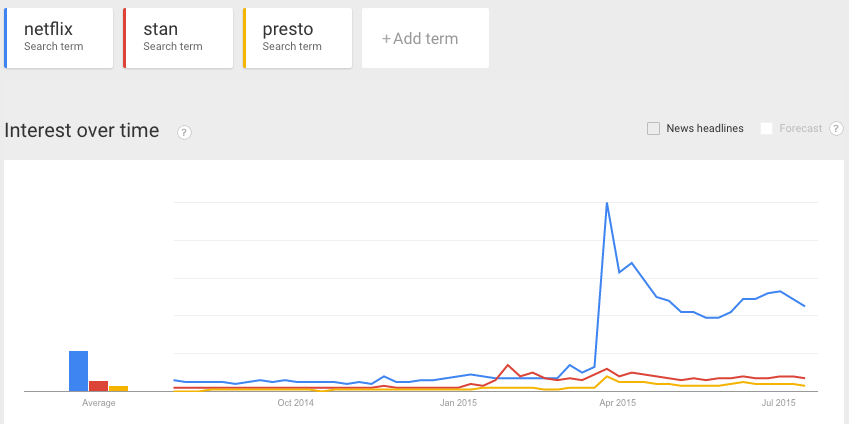Click the Forecast label text
849x424 pixels.
[800, 128]
